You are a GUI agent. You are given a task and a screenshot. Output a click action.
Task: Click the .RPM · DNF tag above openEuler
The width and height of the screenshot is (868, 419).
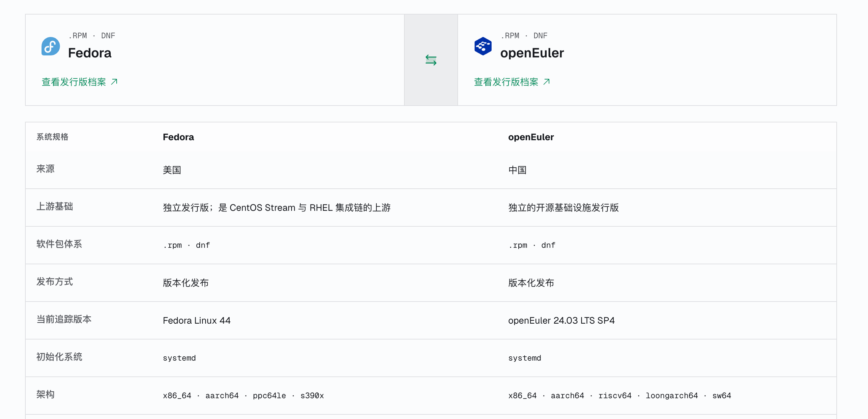pos(524,36)
